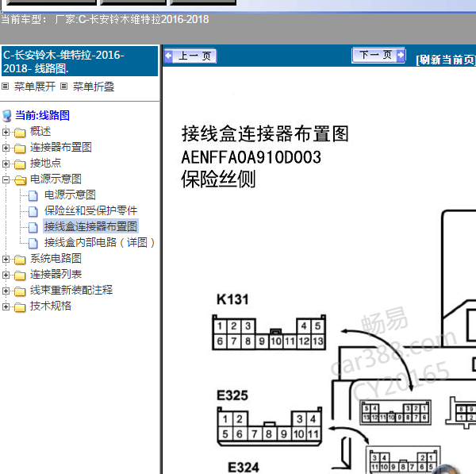Click the page icon beside 接线盒内部电路（详图）
The width and height of the screenshot is (476, 474).
(33, 243)
